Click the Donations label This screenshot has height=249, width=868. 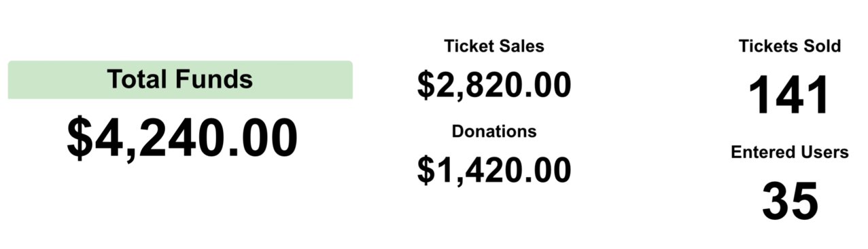(x=494, y=131)
